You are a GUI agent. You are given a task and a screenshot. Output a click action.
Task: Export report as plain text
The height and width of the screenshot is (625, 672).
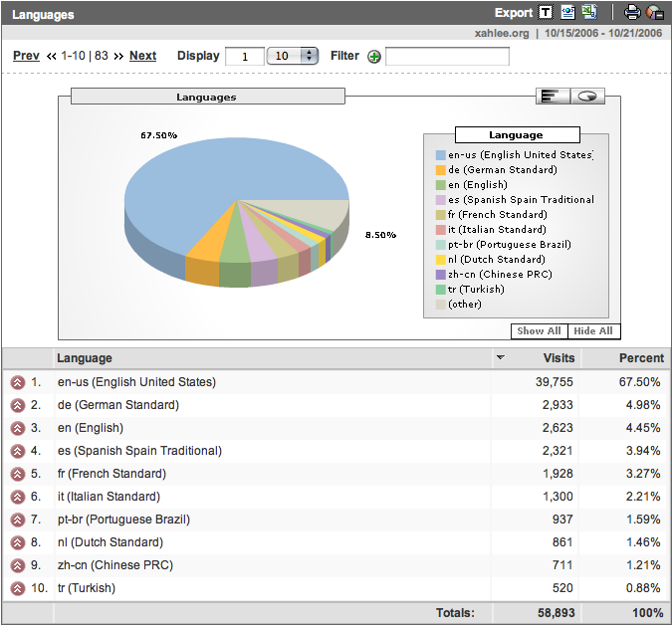pyautogui.click(x=546, y=13)
